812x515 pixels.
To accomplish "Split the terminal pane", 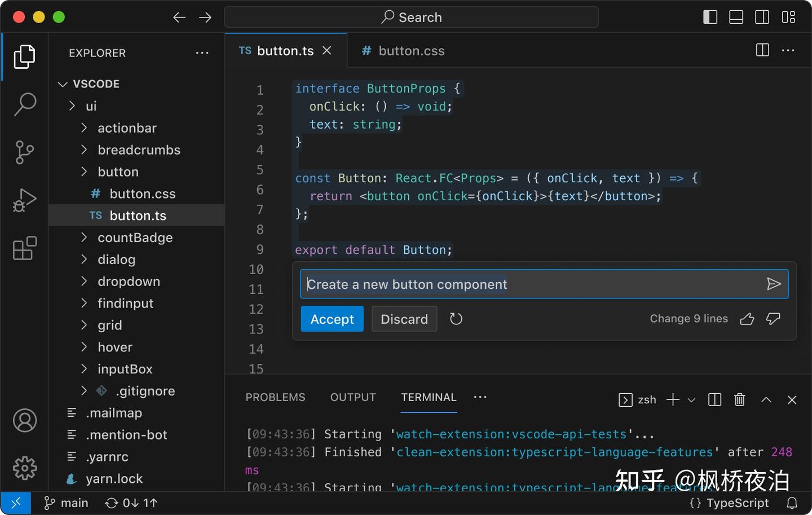I will pos(714,400).
